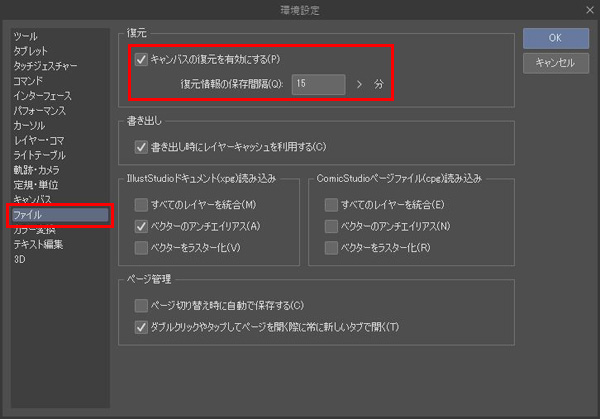Select the キャンバス category
Screen dimensions: 600x419
pyautogui.click(x=32, y=200)
